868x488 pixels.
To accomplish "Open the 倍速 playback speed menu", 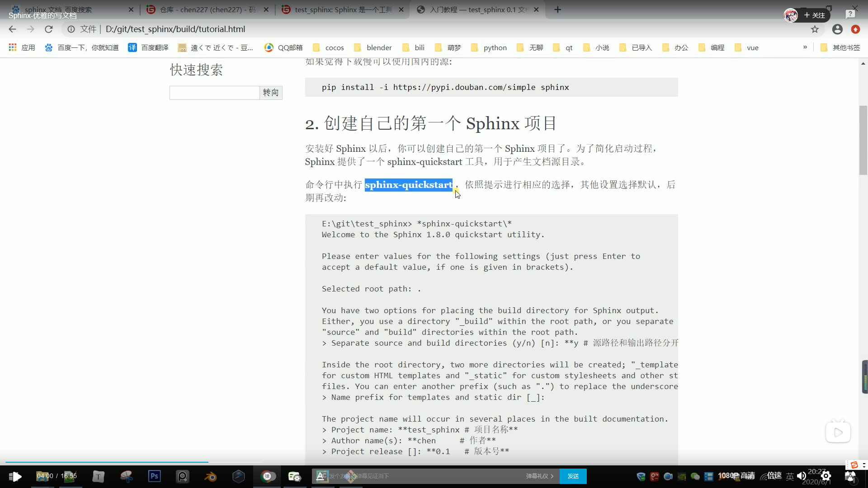I will click(774, 476).
